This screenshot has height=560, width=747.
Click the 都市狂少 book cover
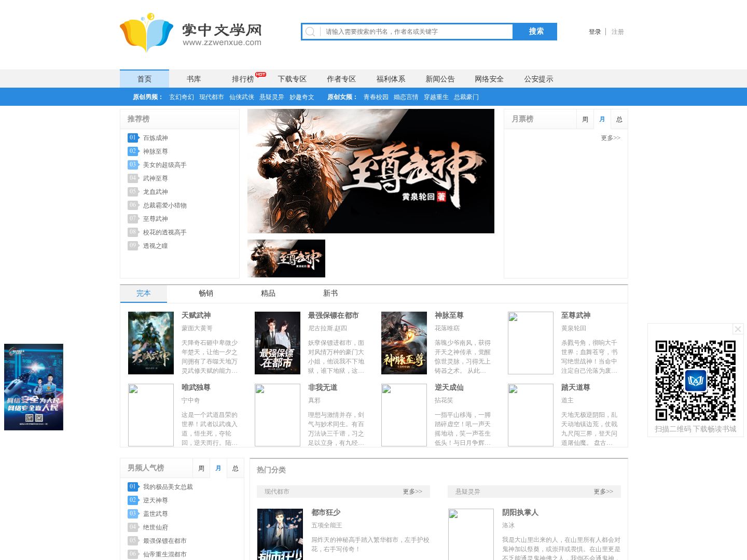280,534
